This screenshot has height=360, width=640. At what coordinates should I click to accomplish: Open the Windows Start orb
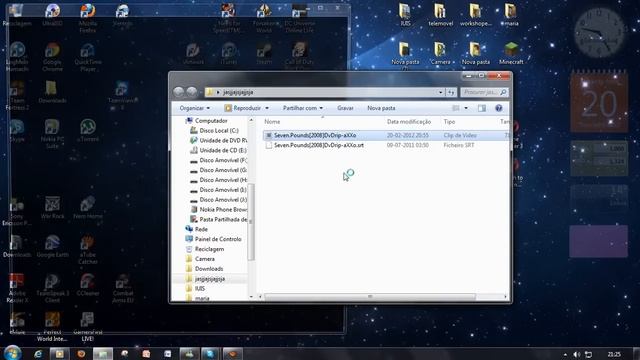point(12,353)
